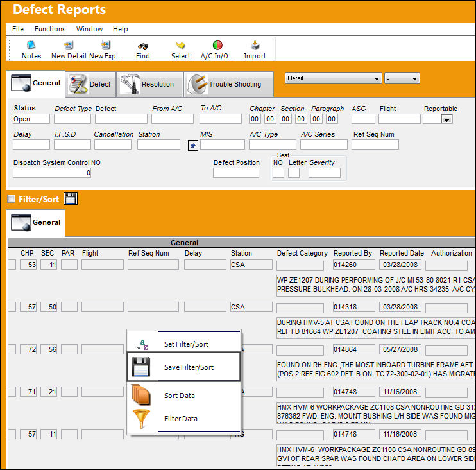This screenshot has height=470, width=476.
Task: Click the A/C In/O toolbar icon
Action: (x=217, y=46)
